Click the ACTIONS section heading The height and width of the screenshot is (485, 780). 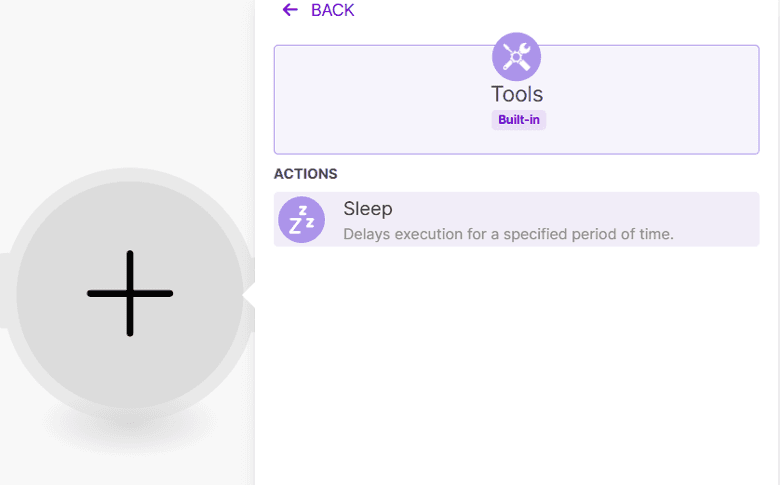coord(305,174)
